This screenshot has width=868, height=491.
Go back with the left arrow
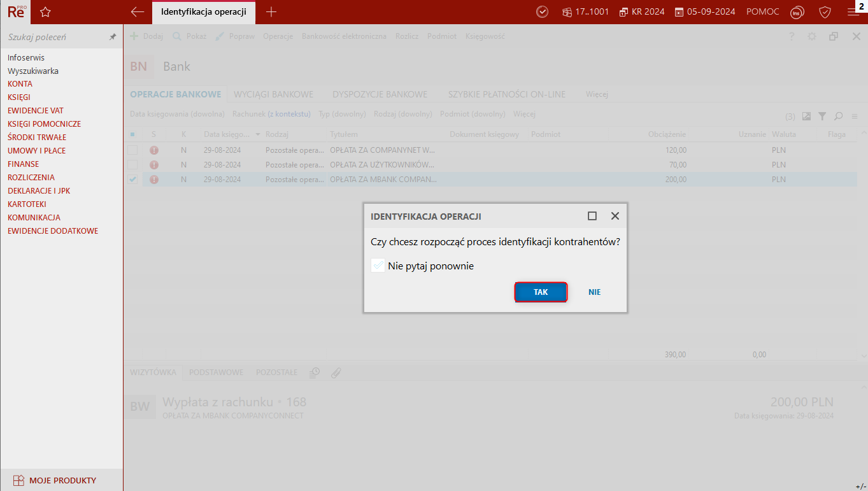coord(137,11)
